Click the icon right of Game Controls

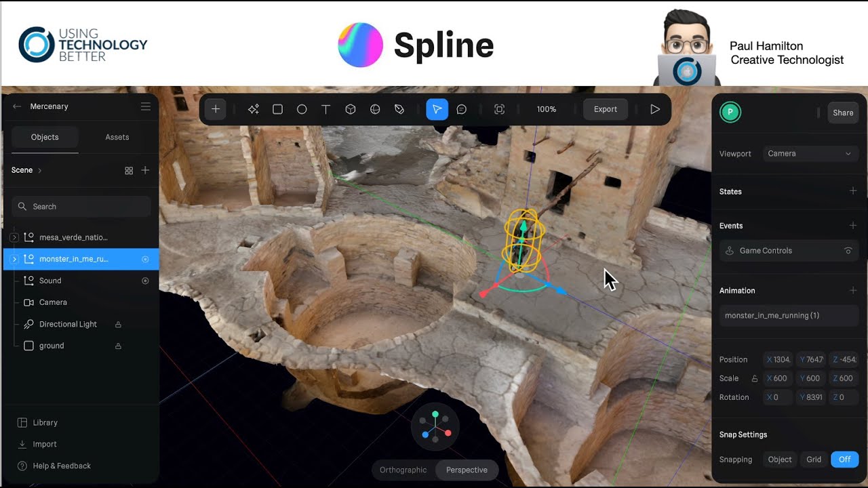[848, 251]
